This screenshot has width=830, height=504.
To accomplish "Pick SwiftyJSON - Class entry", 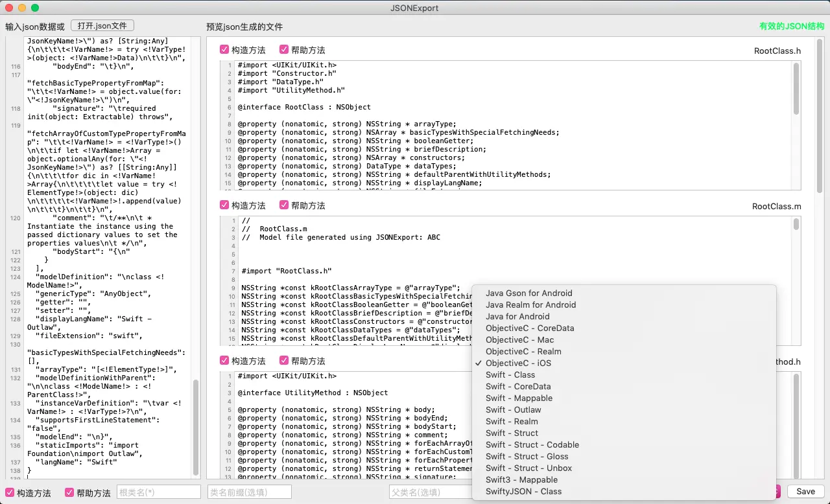I will (624, 491).
